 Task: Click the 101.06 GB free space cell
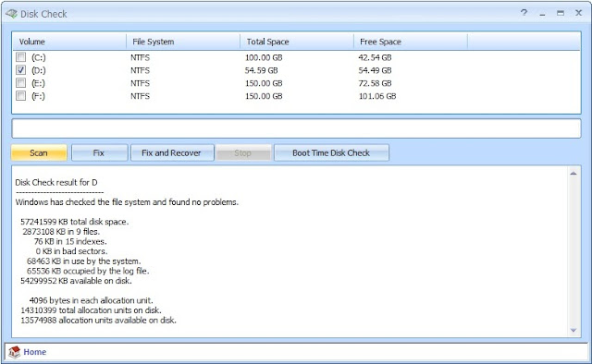pyautogui.click(x=377, y=96)
